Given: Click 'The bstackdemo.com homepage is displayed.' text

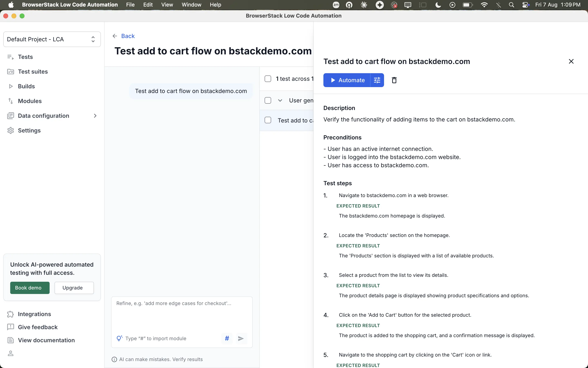Looking at the screenshot, I should [x=392, y=216].
